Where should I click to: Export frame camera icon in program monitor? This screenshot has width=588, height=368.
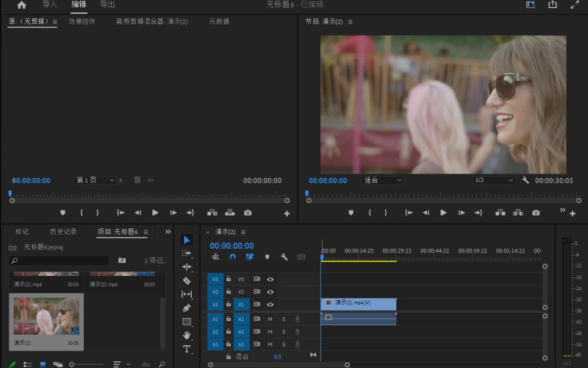click(536, 213)
